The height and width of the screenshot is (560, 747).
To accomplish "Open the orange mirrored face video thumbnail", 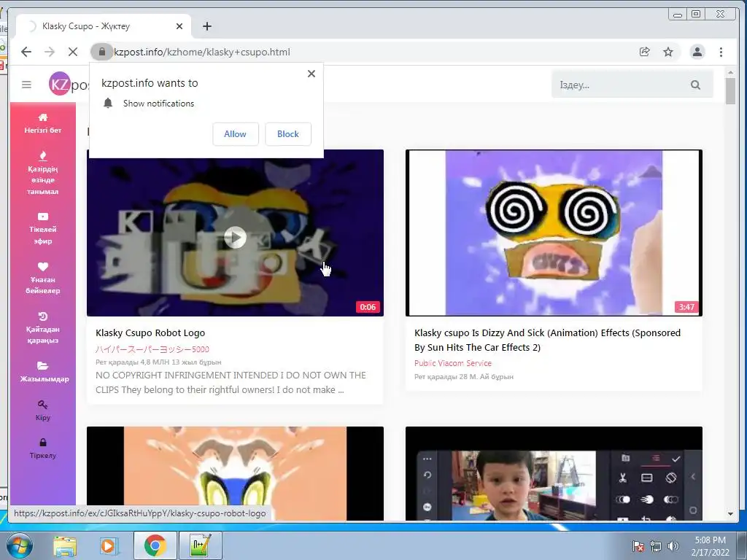I will pos(235,473).
